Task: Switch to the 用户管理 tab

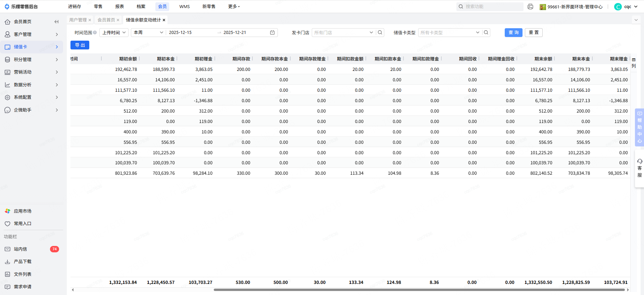Action: (x=78, y=20)
